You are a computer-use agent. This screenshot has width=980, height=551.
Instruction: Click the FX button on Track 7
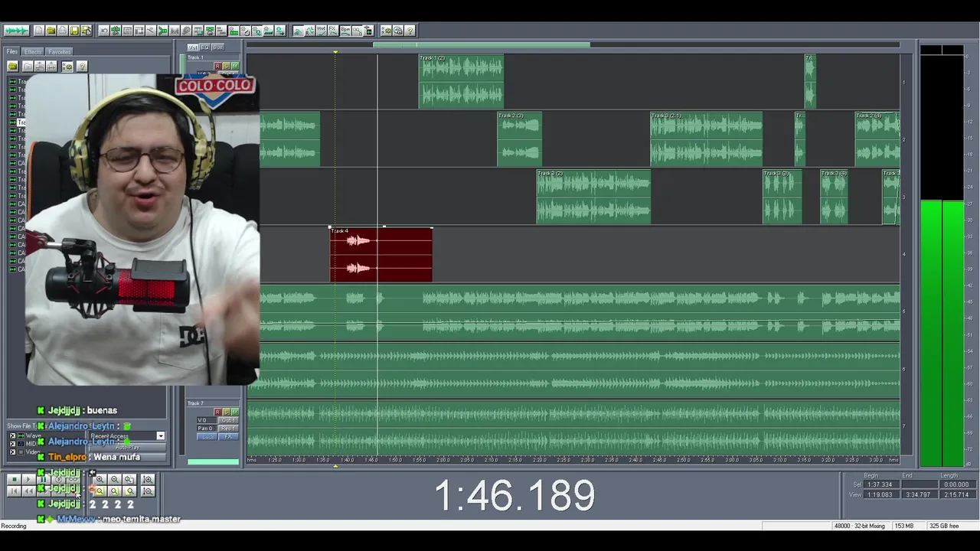[228, 437]
